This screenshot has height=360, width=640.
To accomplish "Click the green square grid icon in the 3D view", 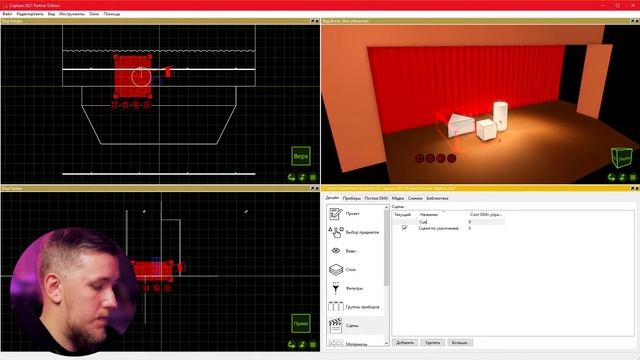I will (x=633, y=177).
